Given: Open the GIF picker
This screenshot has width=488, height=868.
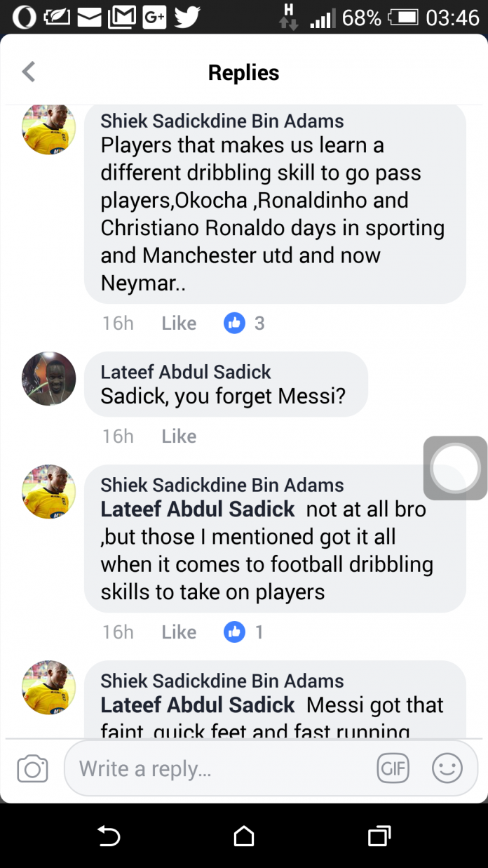Looking at the screenshot, I should 393,768.
